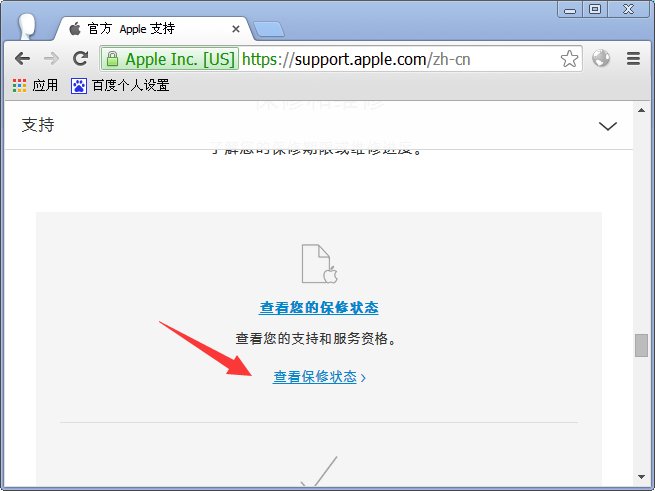This screenshot has width=655, height=491.
Task: Click the scrollbar down arrow
Action: point(641,476)
